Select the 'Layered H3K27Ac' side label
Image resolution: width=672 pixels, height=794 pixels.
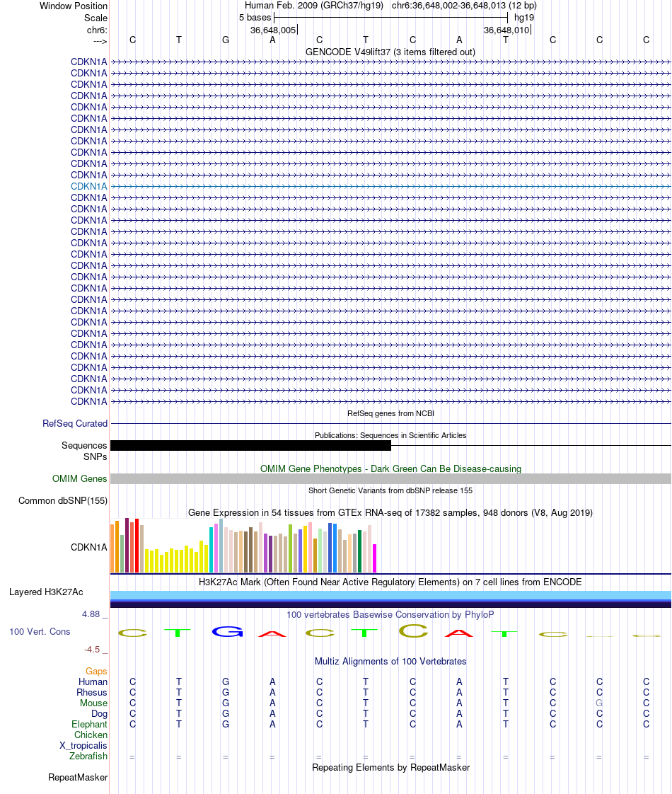pos(46,592)
